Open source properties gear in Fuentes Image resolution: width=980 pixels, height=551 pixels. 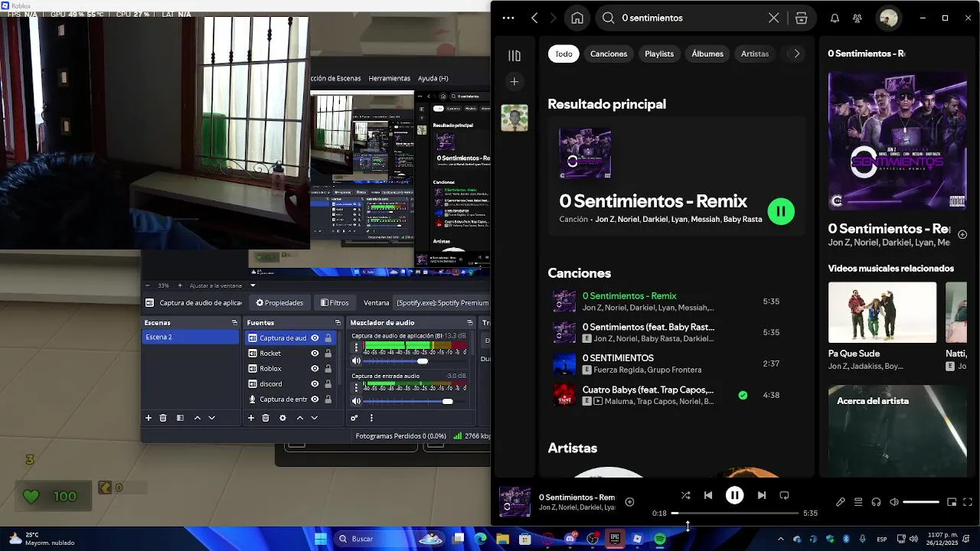[x=283, y=418]
